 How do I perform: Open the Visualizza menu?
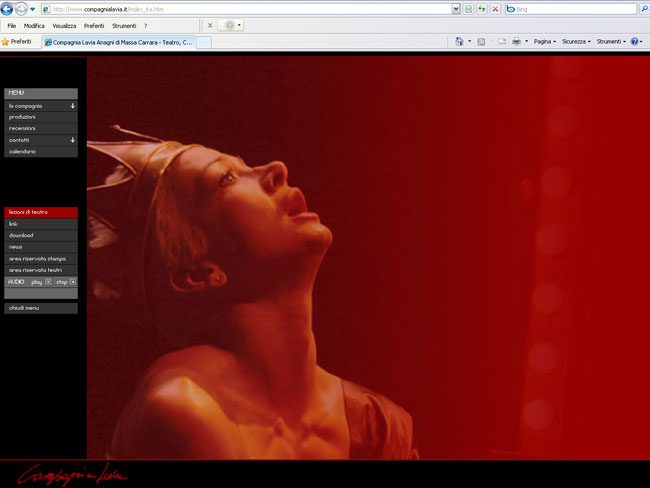[x=64, y=26]
